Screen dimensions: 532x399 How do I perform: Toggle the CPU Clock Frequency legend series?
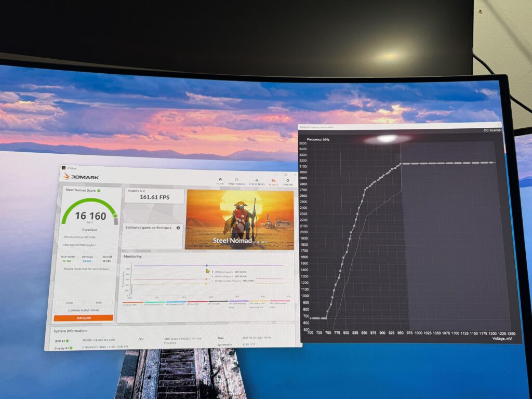click(239, 303)
